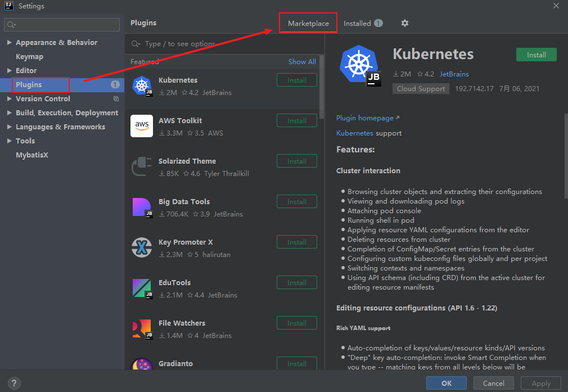Expand the Tools settings node
Image resolution: width=568 pixels, height=392 pixels.
[x=9, y=141]
